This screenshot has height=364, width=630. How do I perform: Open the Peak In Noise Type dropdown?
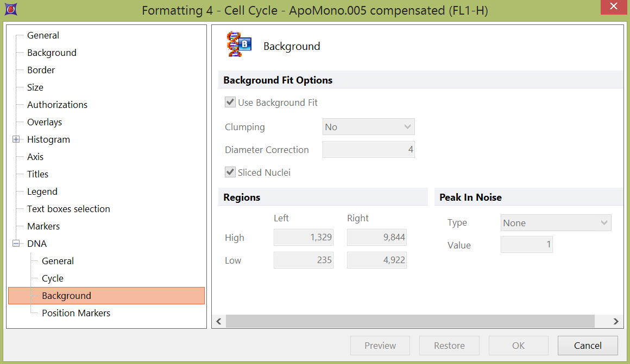pos(556,223)
